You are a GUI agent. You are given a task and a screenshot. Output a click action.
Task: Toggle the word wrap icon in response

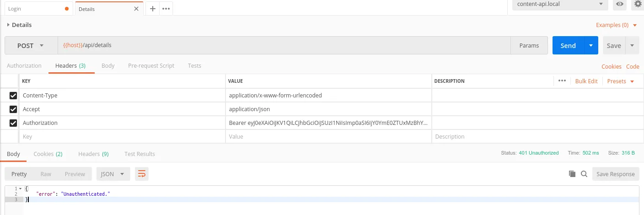coord(142,174)
